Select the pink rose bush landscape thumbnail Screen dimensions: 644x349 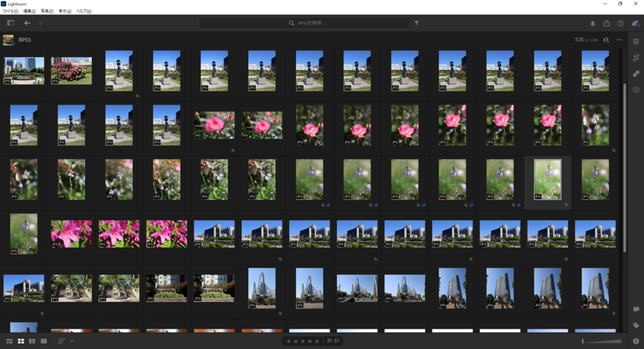tap(71, 70)
